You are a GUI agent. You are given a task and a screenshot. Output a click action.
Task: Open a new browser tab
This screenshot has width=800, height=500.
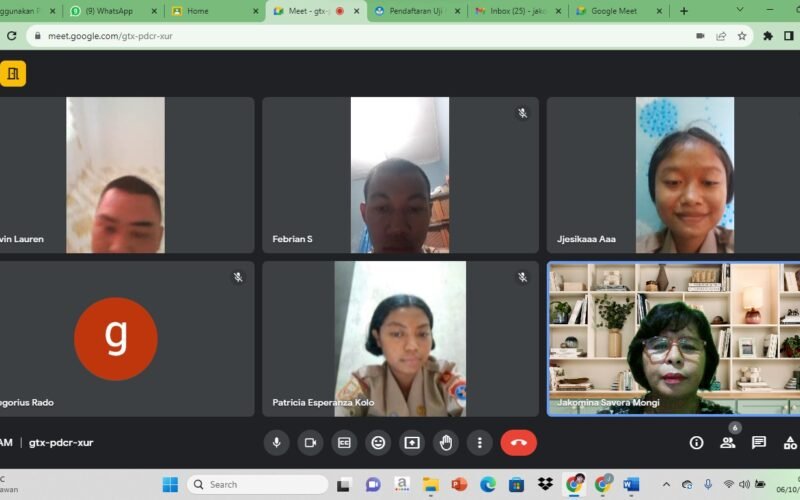coord(684,11)
